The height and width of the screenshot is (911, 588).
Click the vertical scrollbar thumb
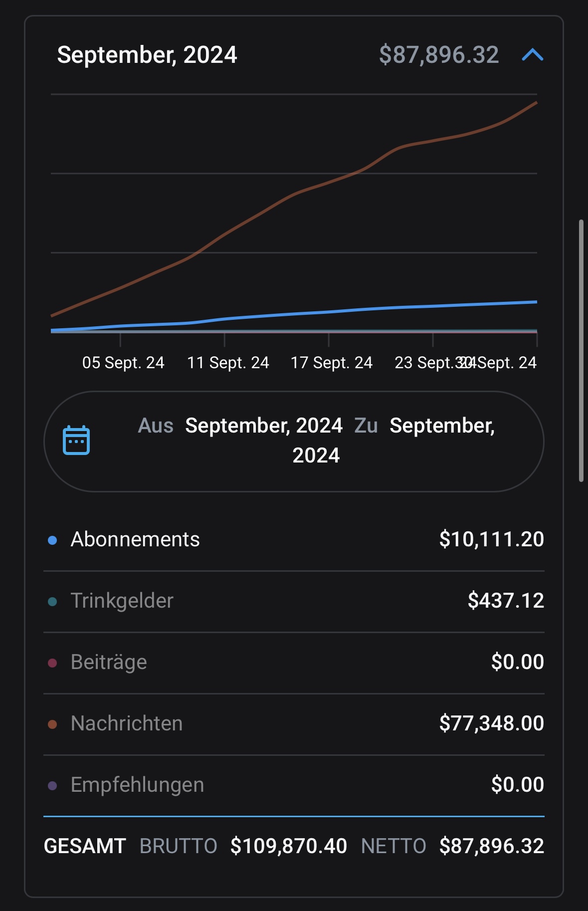tap(581, 350)
